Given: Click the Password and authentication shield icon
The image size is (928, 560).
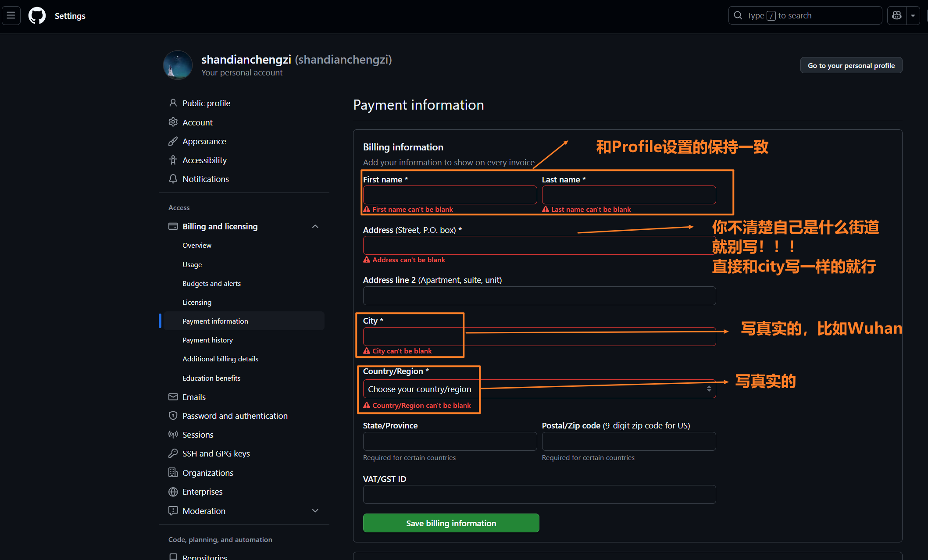Looking at the screenshot, I should 173,416.
